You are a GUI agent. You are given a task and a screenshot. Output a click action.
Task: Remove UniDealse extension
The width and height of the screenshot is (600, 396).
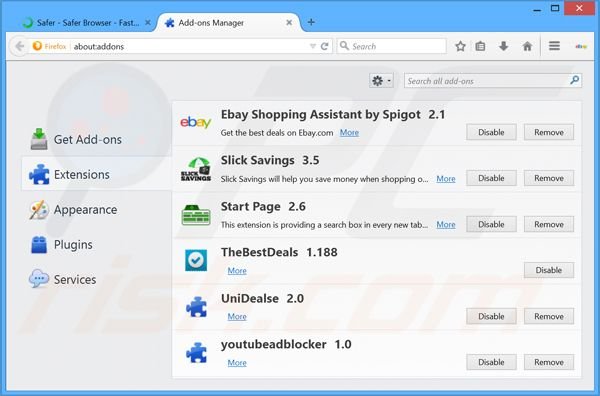tap(549, 316)
